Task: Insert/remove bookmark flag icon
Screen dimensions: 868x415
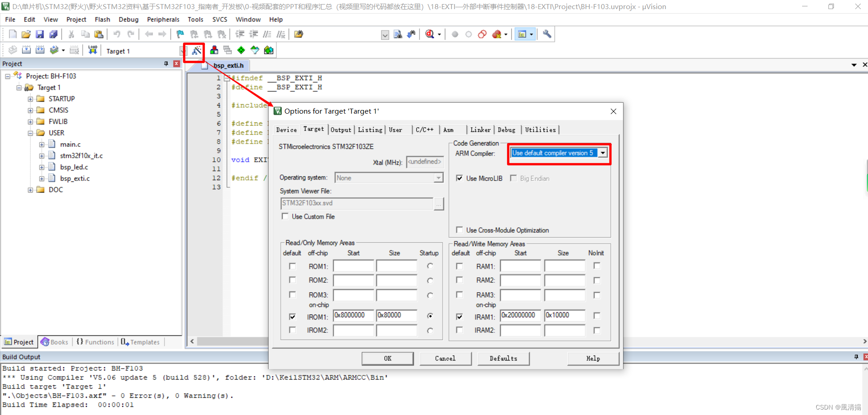Action: coord(180,34)
